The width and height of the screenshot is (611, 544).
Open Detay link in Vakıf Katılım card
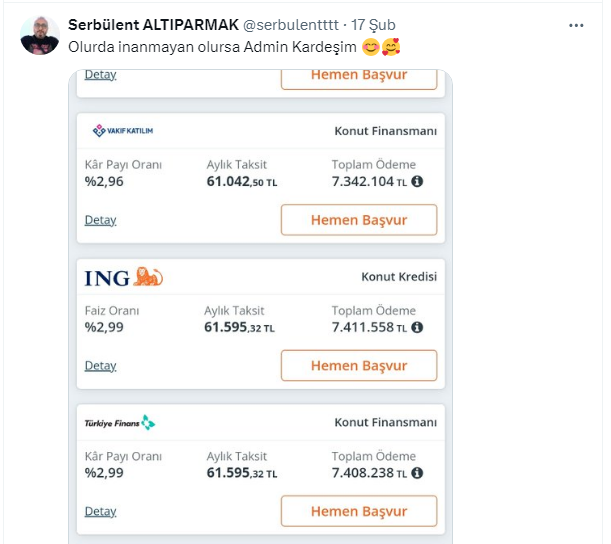click(100, 220)
